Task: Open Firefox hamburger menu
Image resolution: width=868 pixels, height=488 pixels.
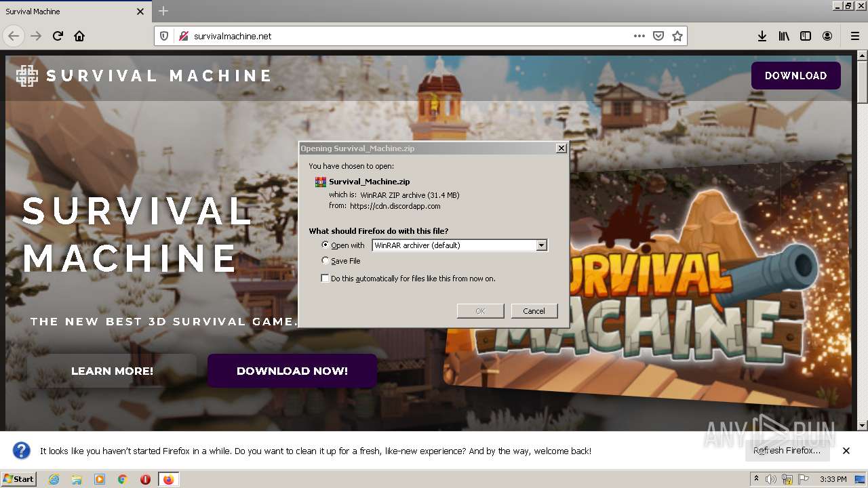Action: 854,36
